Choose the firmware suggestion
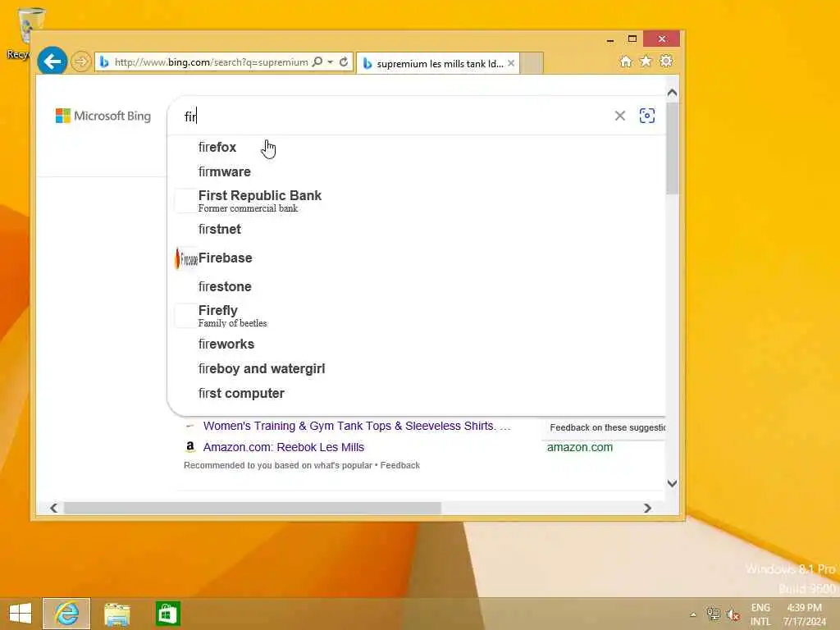The height and width of the screenshot is (630, 840). point(416,172)
